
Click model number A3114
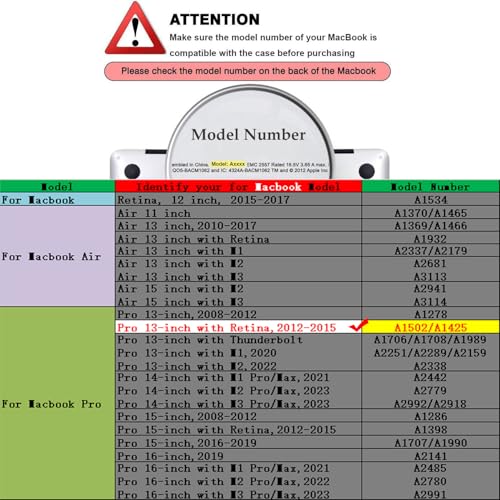click(430, 302)
